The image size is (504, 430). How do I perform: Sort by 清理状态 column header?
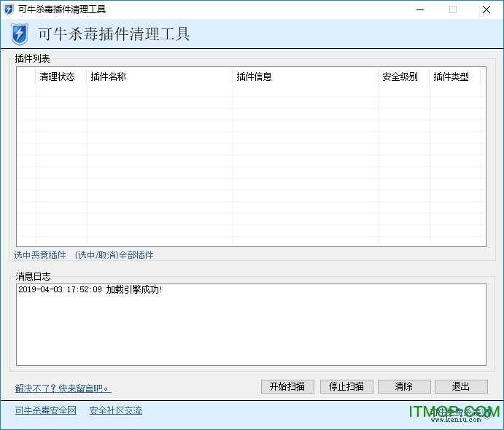pos(61,77)
